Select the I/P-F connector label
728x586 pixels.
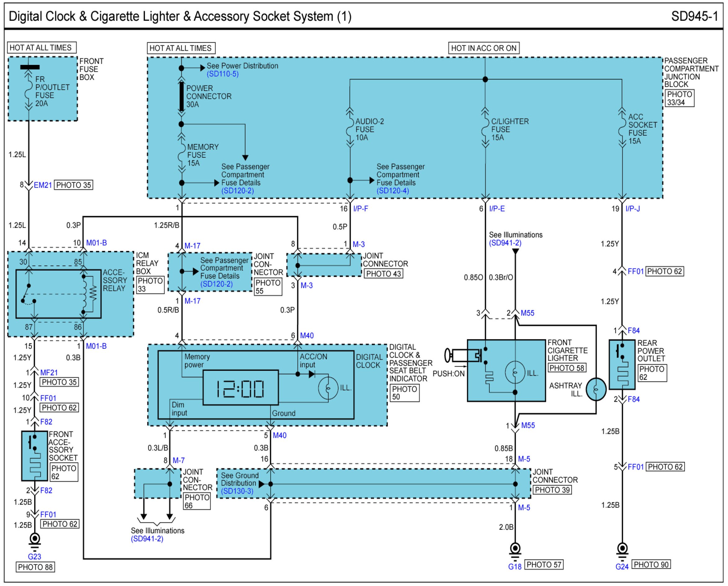[x=361, y=208]
